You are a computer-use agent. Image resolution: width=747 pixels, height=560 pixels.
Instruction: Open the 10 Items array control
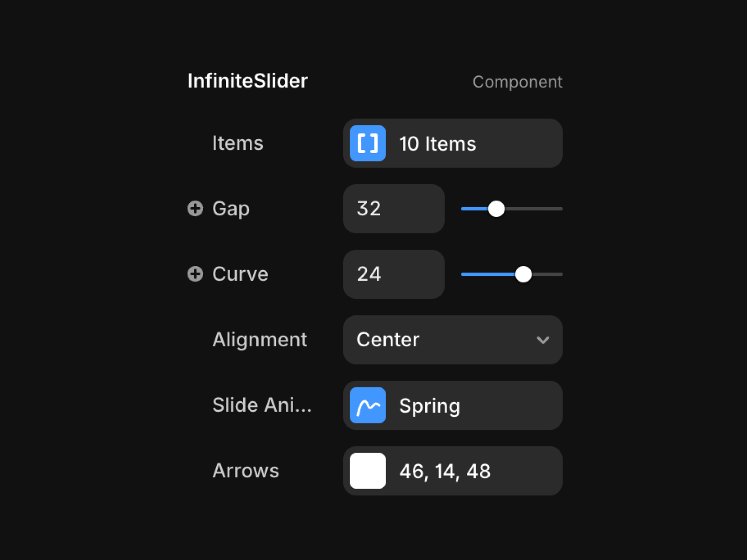click(452, 143)
